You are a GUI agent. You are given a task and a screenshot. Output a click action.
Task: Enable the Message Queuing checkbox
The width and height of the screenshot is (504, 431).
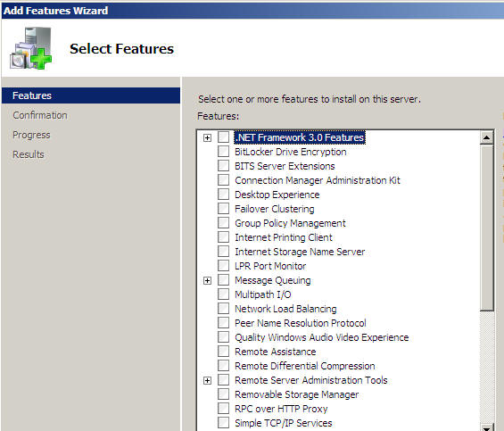click(223, 280)
